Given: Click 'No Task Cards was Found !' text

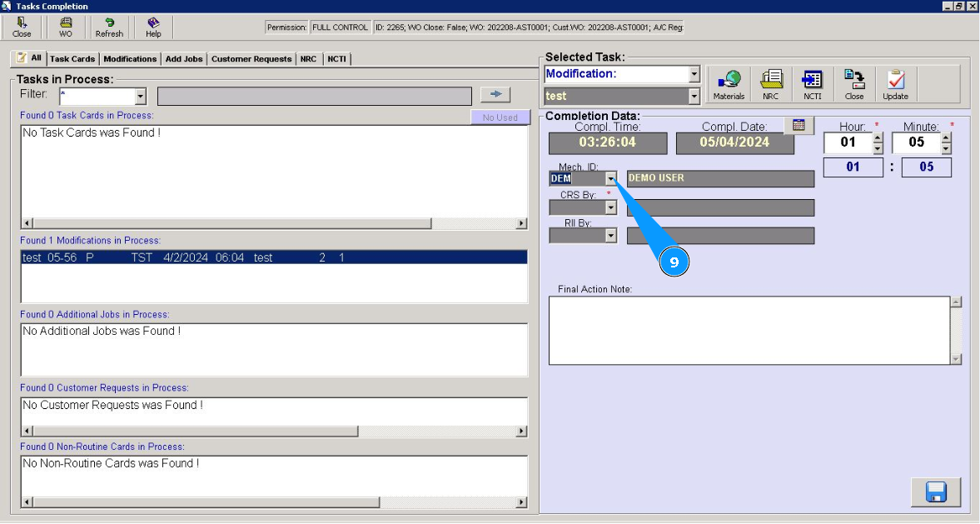Looking at the screenshot, I should click(x=92, y=132).
